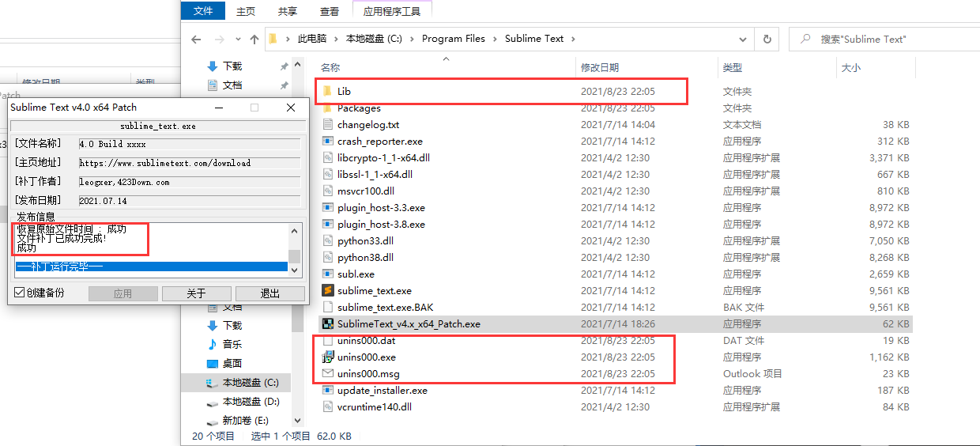This screenshot has width=980, height=446.
Task: Click the unins000.msg envelope icon
Action: coord(328,374)
